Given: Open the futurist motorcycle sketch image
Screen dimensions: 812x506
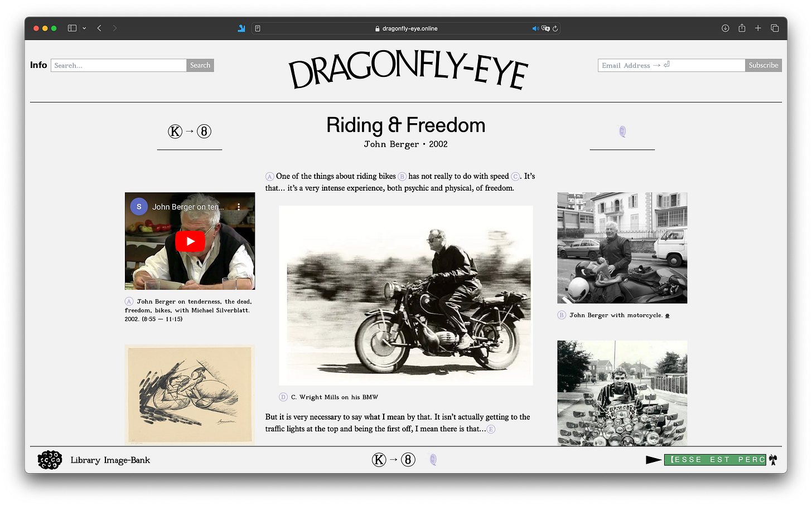Looking at the screenshot, I should pyautogui.click(x=190, y=395).
